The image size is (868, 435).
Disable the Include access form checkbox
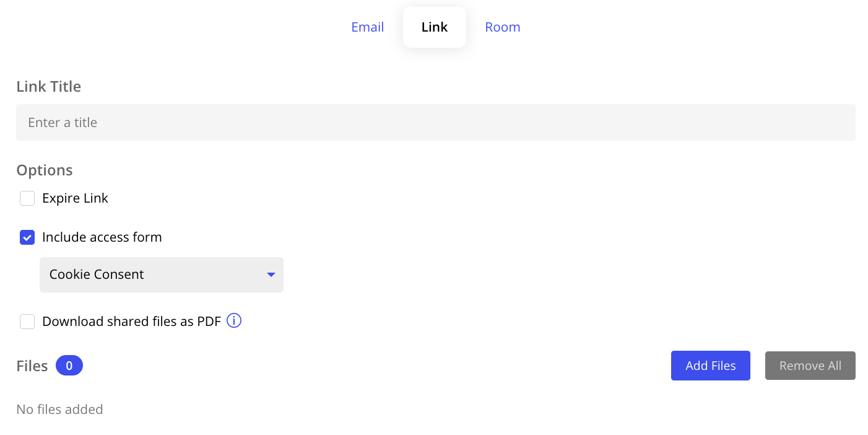click(27, 237)
